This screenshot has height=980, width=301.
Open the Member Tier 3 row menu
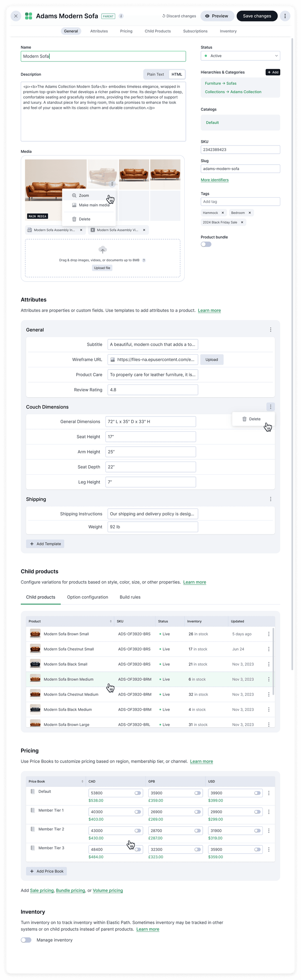[x=269, y=850]
